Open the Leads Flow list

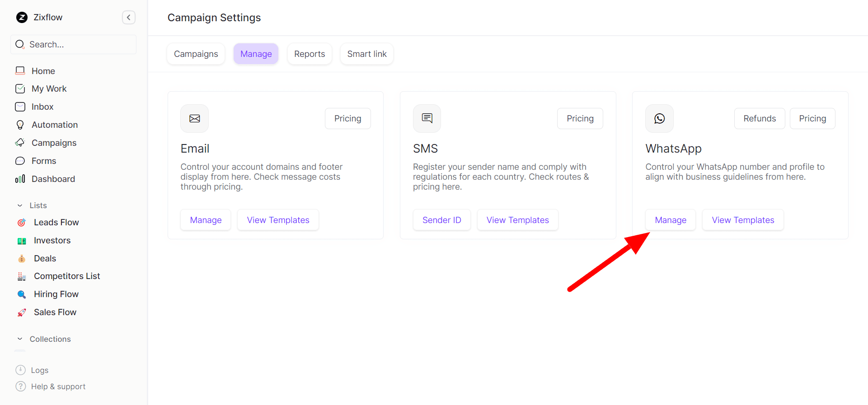tap(56, 223)
